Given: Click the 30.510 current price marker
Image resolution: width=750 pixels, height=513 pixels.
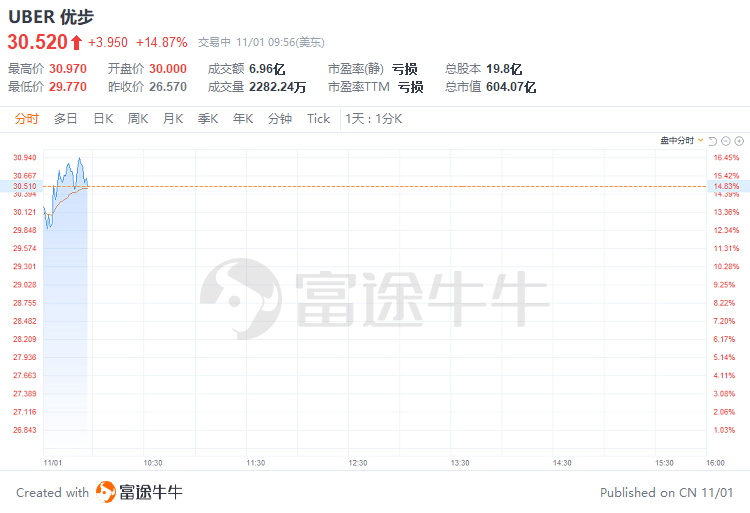Looking at the screenshot, I should pyautogui.click(x=22, y=186).
